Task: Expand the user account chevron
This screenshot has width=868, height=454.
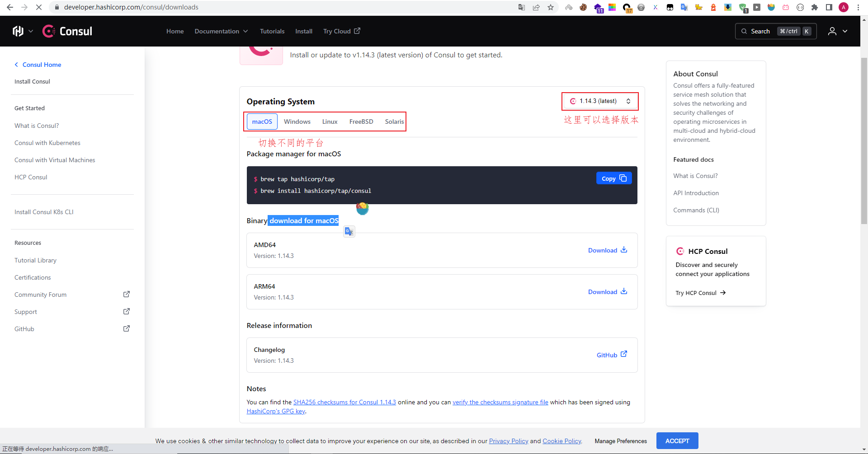Action: coord(845,31)
